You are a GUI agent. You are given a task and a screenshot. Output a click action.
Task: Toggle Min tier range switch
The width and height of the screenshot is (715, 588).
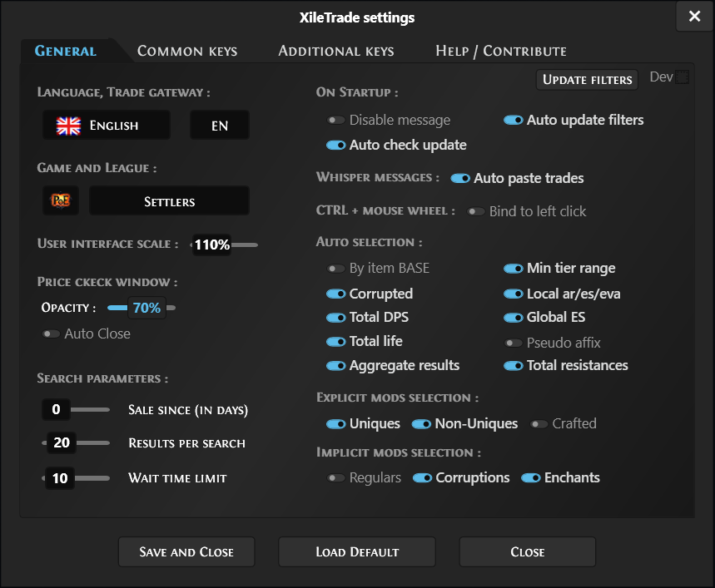pyautogui.click(x=513, y=269)
